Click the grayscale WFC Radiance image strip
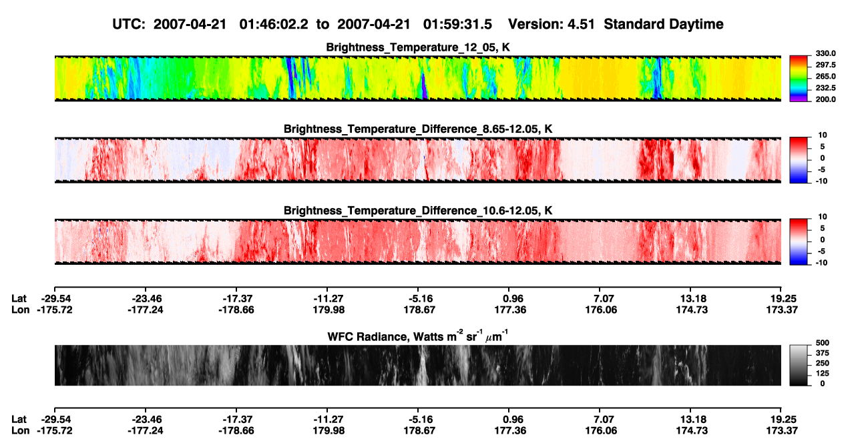868x445 pixels. 417,366
